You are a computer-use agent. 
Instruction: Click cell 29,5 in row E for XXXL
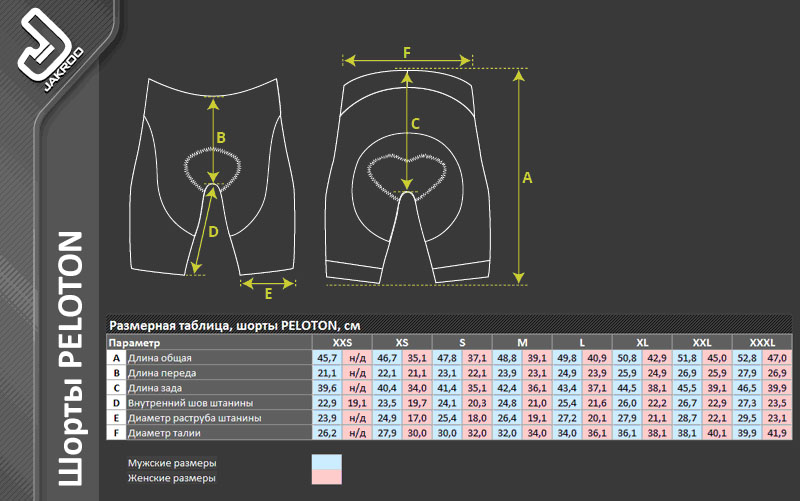747,418
